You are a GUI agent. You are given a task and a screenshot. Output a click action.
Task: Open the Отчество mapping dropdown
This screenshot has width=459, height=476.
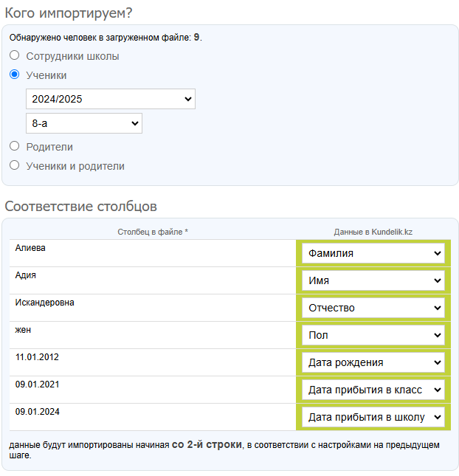click(x=373, y=308)
